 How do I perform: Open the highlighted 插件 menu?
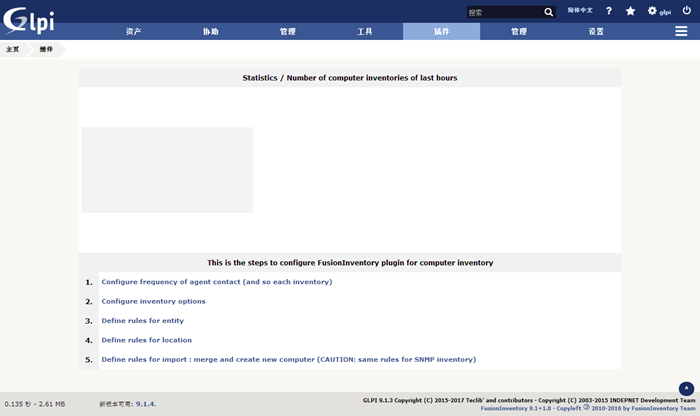coord(442,31)
